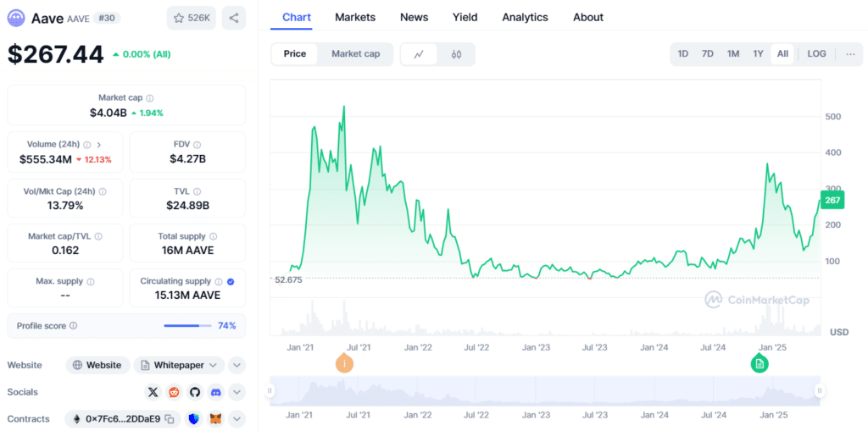The height and width of the screenshot is (431, 868).
Task: Set chart range to All
Action: point(782,53)
